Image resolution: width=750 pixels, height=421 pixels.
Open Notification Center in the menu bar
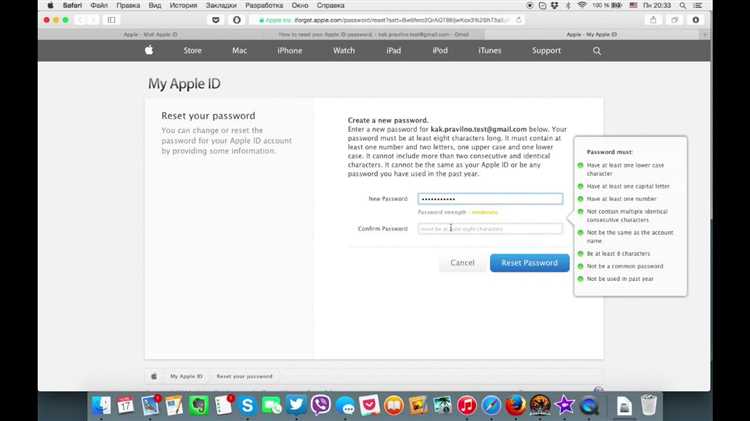tap(698, 5)
